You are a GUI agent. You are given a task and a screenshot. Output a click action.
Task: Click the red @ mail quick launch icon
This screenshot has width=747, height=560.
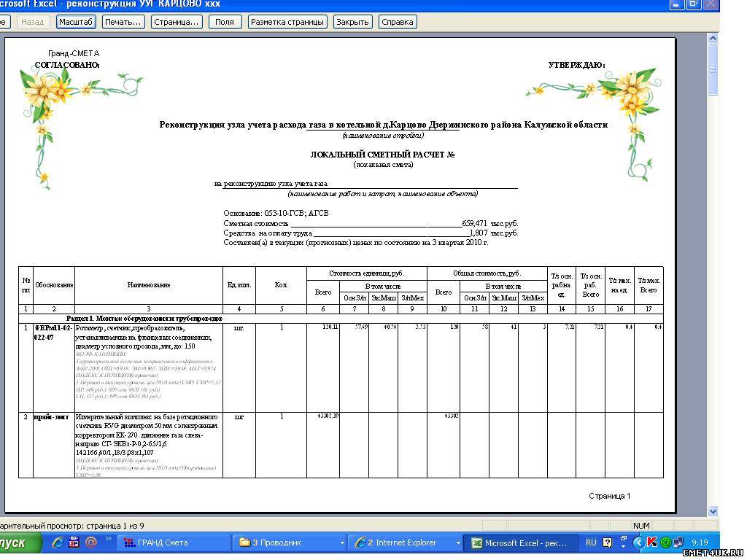point(91,542)
